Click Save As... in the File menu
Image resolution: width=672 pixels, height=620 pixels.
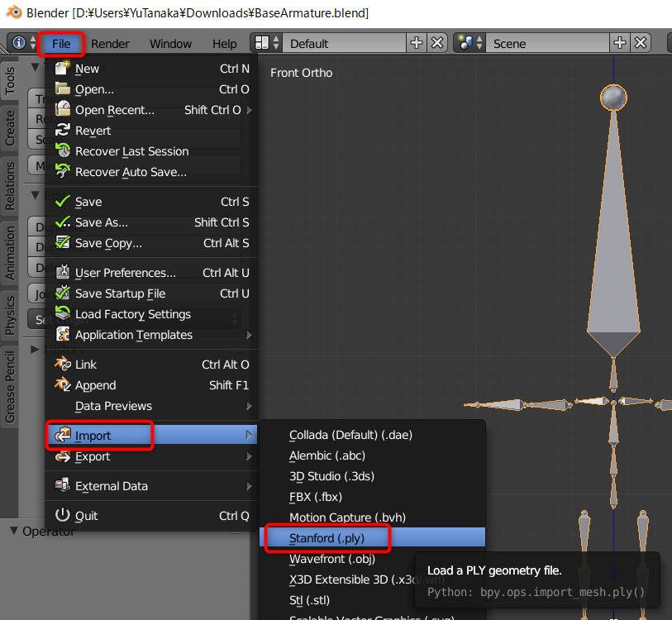coord(151,222)
